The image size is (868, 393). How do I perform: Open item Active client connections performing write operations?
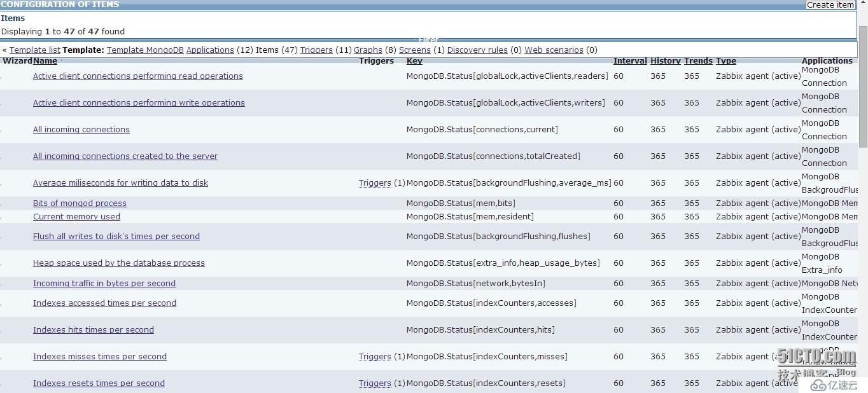click(x=139, y=102)
